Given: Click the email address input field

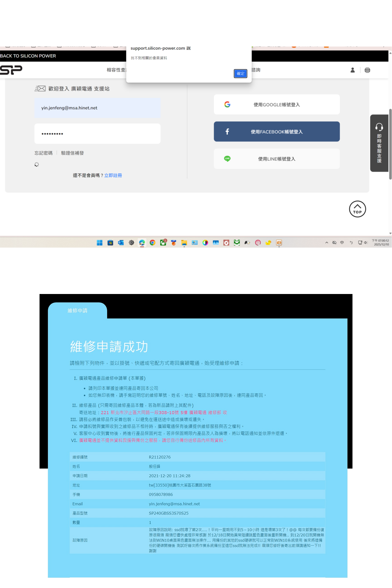Looking at the screenshot, I should click(97, 108).
